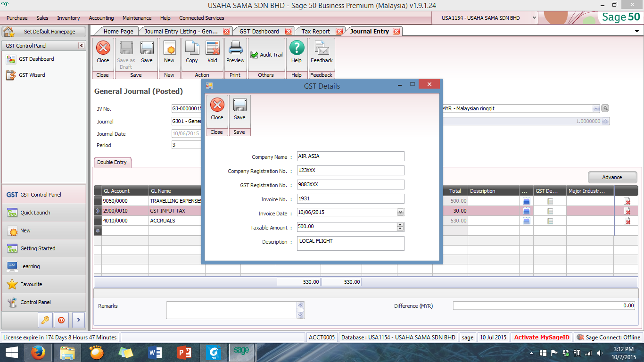Open Firefox from the taskbar
This screenshot has height=362, width=644.
(38, 352)
